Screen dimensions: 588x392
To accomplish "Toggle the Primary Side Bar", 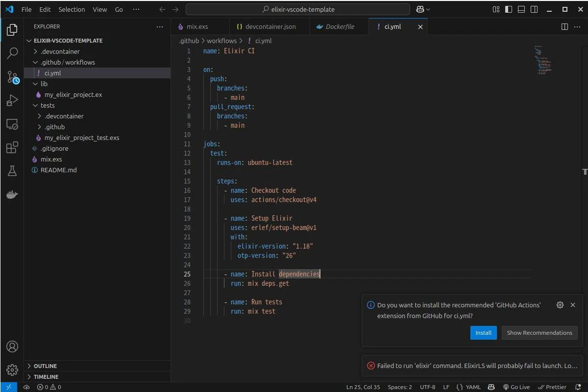I will pyautogui.click(x=509, y=9).
